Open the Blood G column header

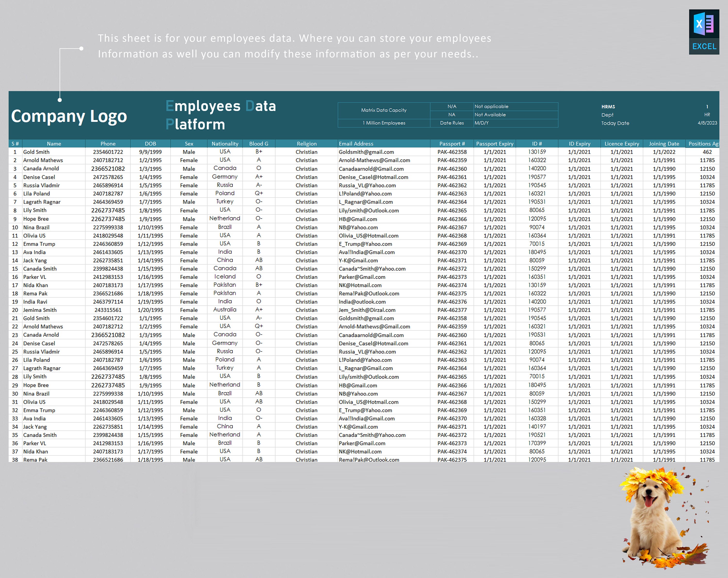click(258, 143)
